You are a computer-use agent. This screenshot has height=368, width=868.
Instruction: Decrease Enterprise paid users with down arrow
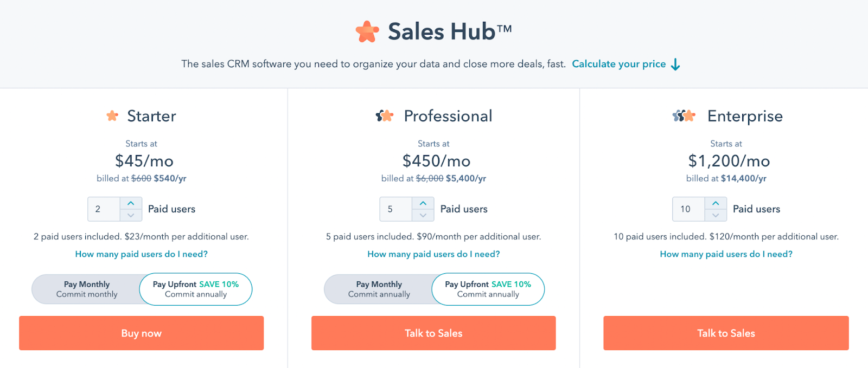pyautogui.click(x=716, y=215)
